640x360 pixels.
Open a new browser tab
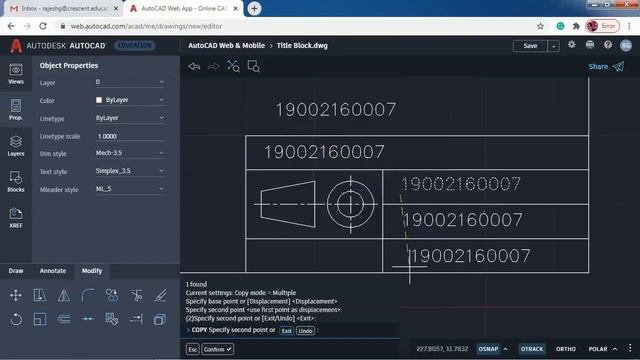[x=254, y=9]
